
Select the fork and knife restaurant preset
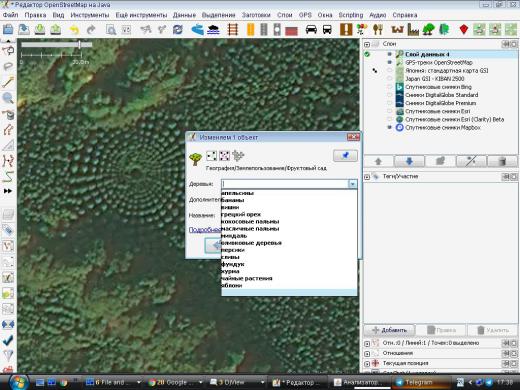point(378,29)
